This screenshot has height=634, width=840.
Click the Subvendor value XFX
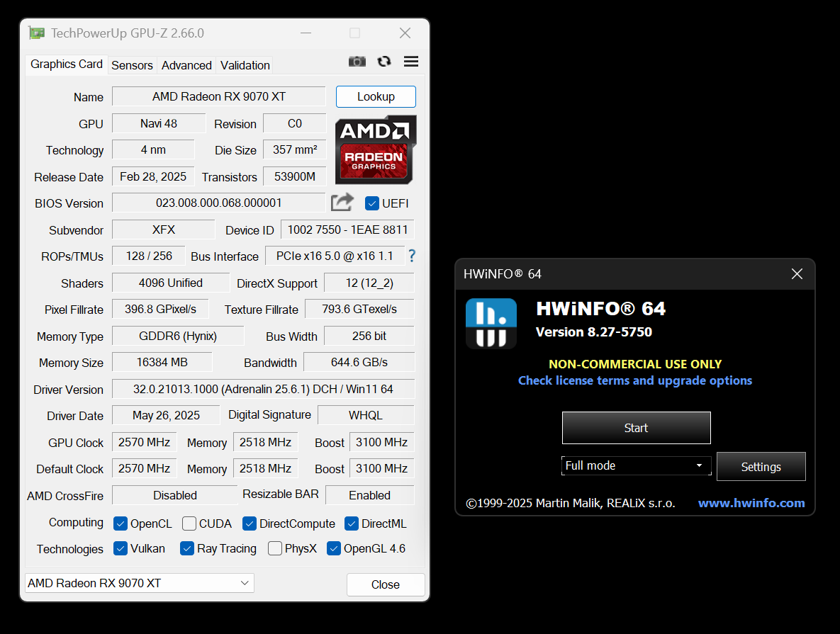164,230
